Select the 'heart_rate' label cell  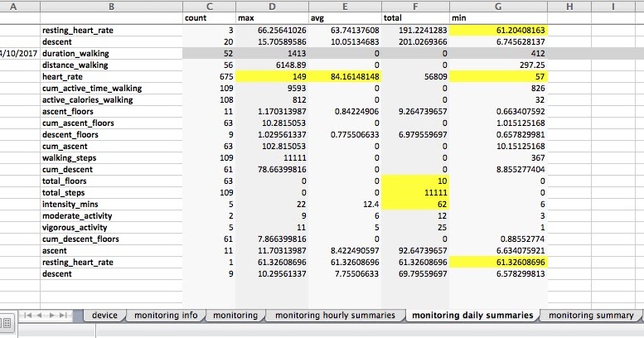pos(111,76)
